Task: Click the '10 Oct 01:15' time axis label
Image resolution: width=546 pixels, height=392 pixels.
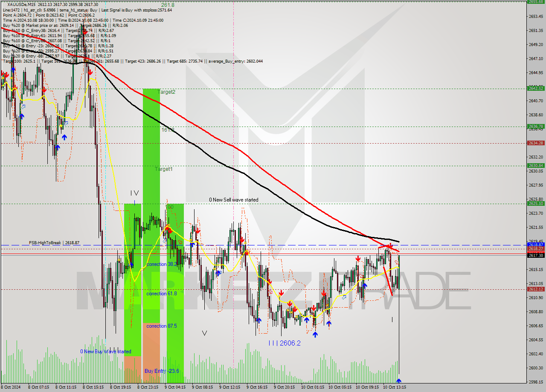Action: pyautogui.click(x=313, y=387)
